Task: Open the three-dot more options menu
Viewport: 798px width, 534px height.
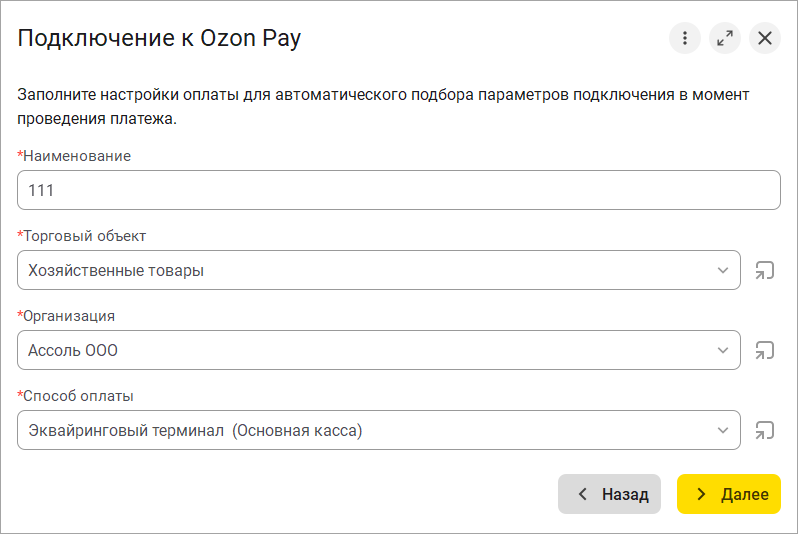Action: coord(684,38)
